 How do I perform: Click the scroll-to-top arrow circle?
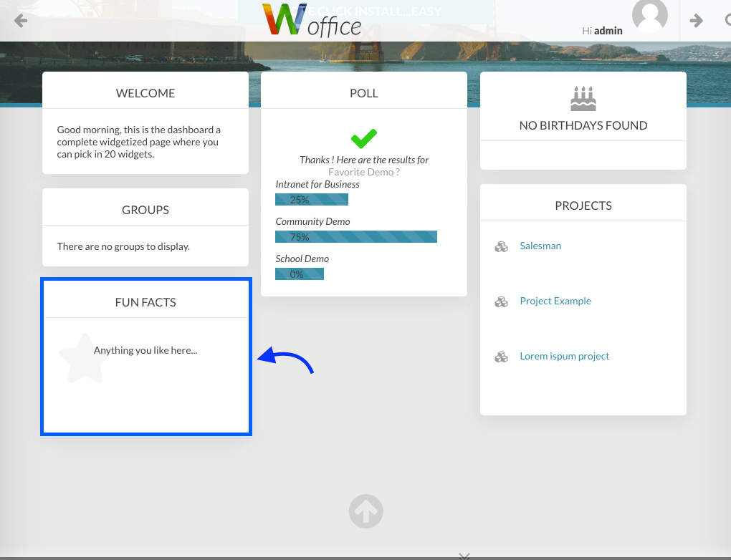[x=365, y=511]
